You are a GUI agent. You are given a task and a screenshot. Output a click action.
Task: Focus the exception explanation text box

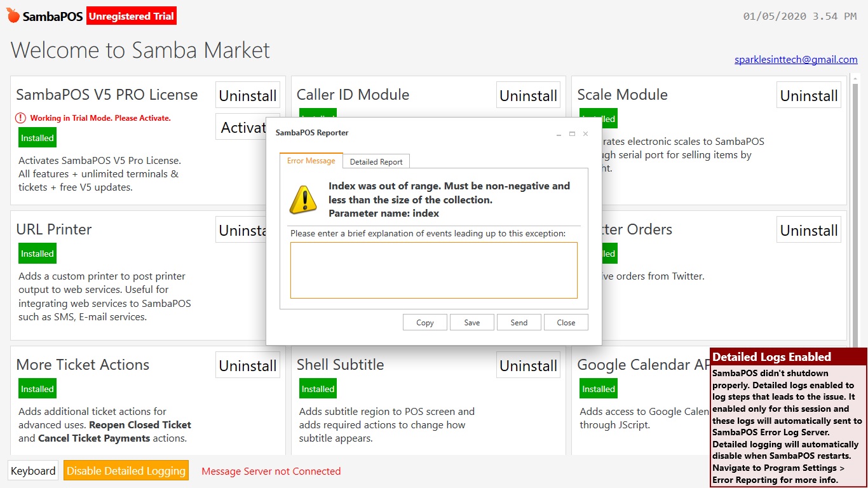click(x=434, y=270)
